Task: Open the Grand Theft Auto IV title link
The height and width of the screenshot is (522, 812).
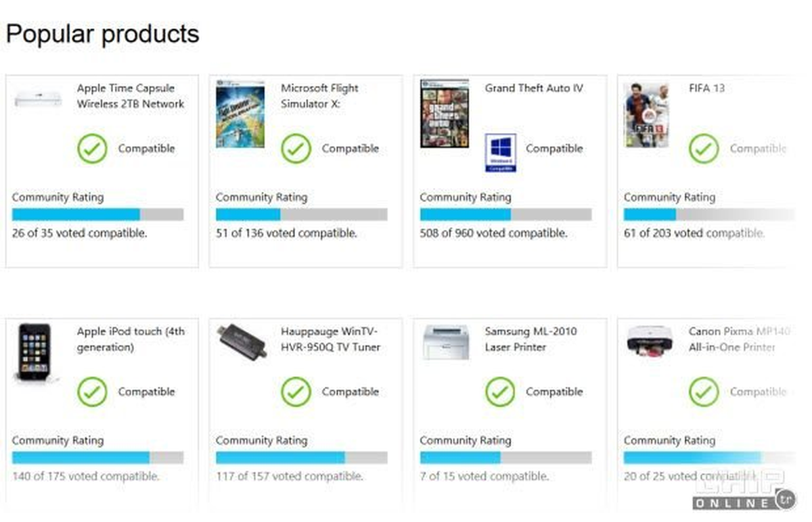Action: pos(534,88)
